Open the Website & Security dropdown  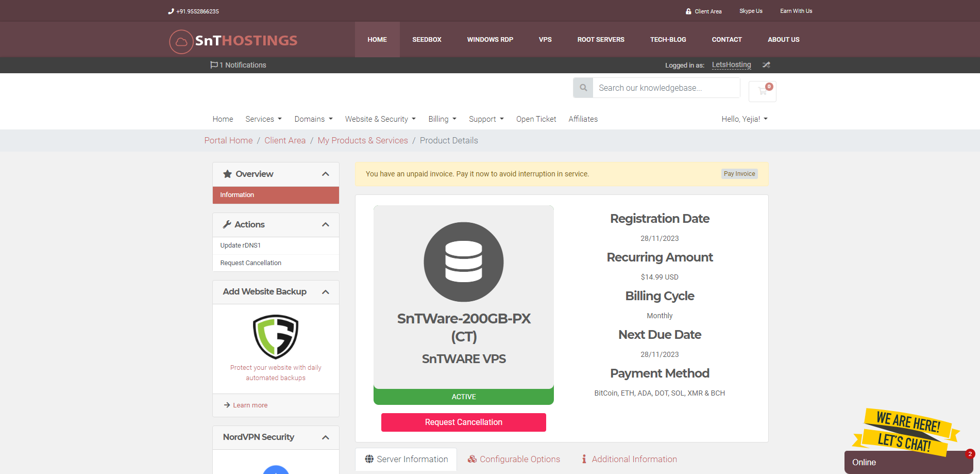[380, 119]
